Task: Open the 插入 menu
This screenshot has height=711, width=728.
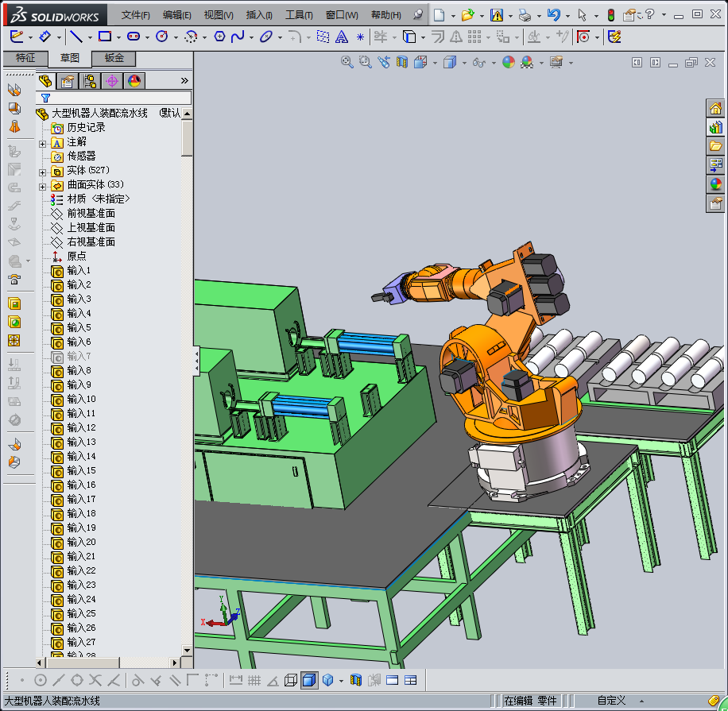Action: coord(259,15)
